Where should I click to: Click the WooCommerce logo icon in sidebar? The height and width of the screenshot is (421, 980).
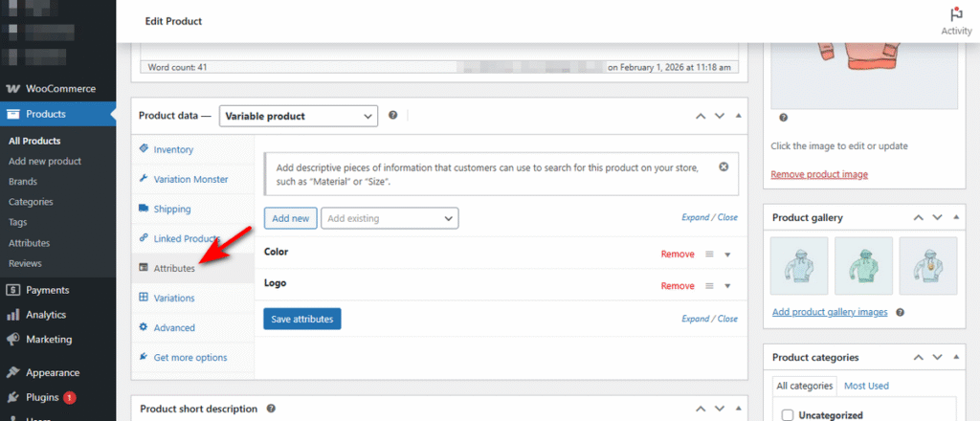point(12,89)
